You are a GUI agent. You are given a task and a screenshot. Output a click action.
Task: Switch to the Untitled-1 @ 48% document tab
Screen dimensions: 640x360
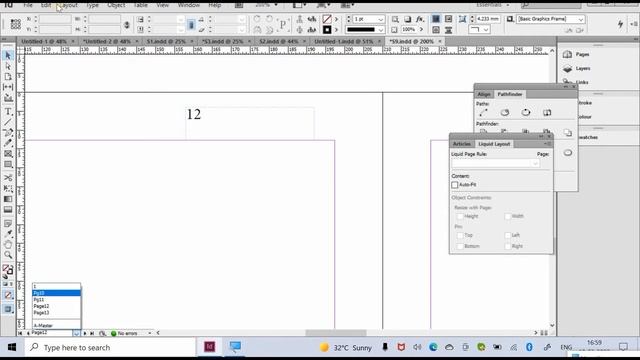coord(44,42)
